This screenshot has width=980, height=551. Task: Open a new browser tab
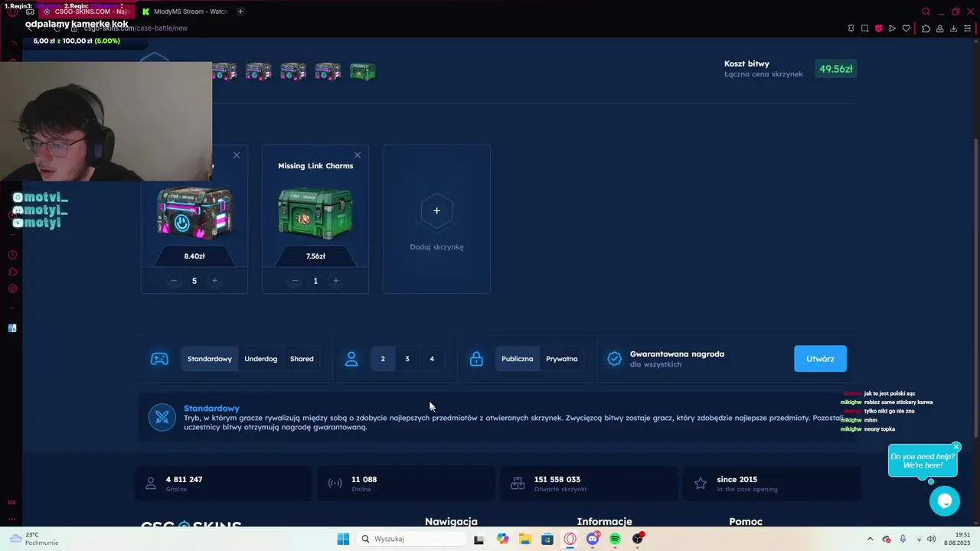point(240,11)
